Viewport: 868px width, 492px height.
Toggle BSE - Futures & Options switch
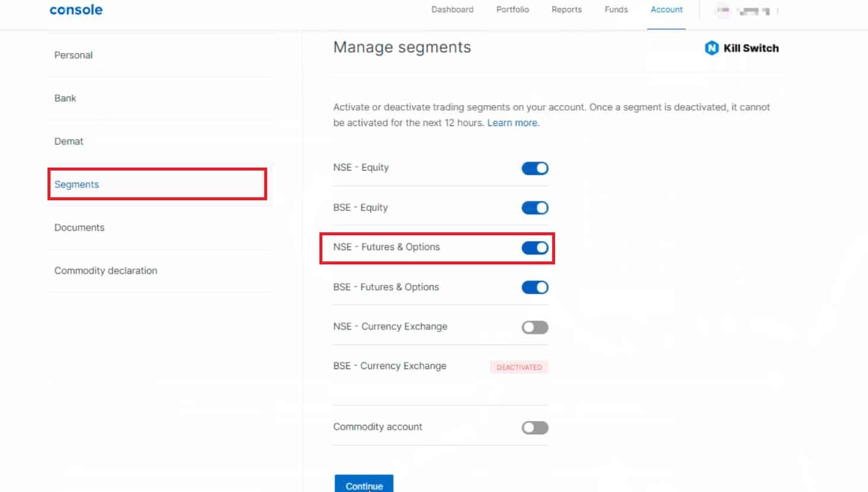coord(535,288)
